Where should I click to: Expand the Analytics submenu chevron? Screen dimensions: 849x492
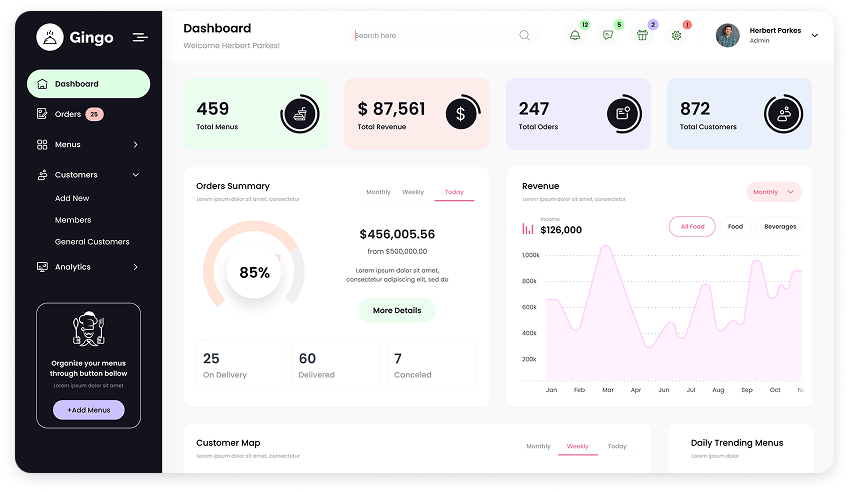[x=135, y=267]
